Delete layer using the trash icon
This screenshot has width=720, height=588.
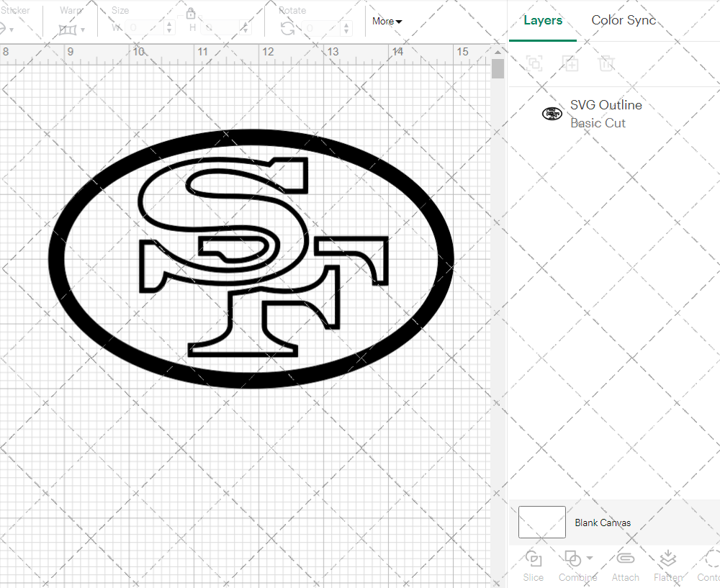(x=607, y=63)
